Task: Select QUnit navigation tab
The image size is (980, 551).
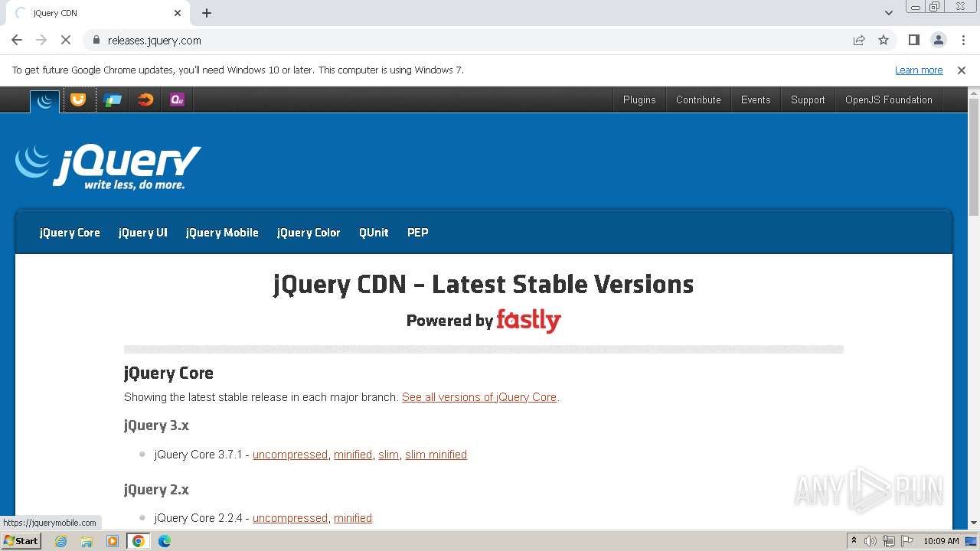Action: coord(374,233)
